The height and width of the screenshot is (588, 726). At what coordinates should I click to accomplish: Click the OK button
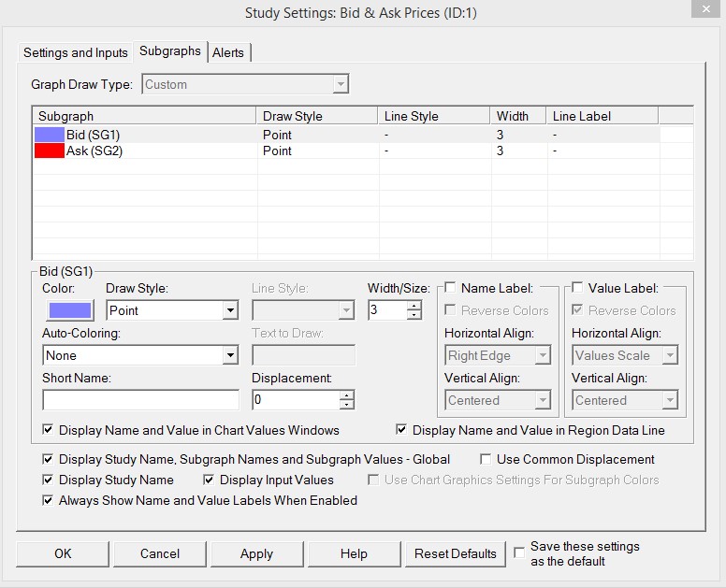pyautogui.click(x=63, y=553)
